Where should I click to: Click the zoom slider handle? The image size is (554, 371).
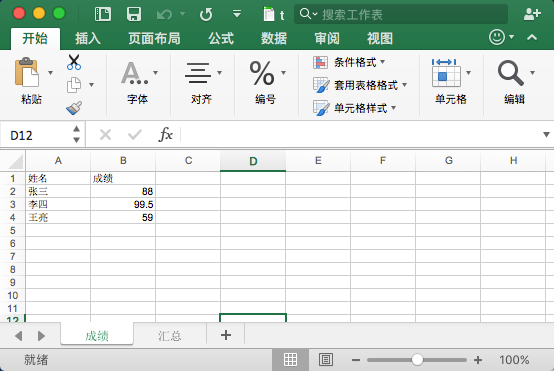pyautogui.click(x=417, y=360)
